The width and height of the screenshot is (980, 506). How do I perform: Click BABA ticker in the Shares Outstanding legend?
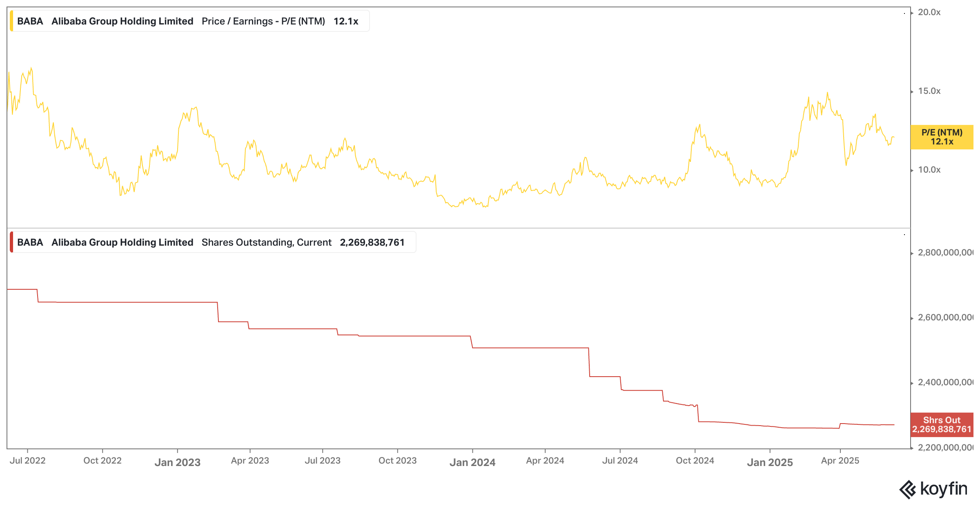tap(30, 242)
